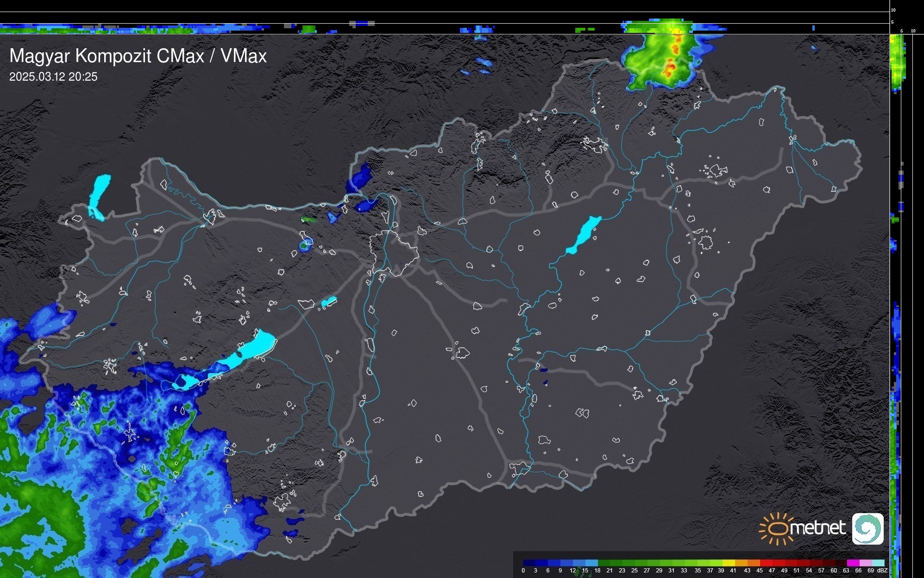924x578 pixels.
Task: Click the dBZ unit label in the legend
Action: [882, 571]
